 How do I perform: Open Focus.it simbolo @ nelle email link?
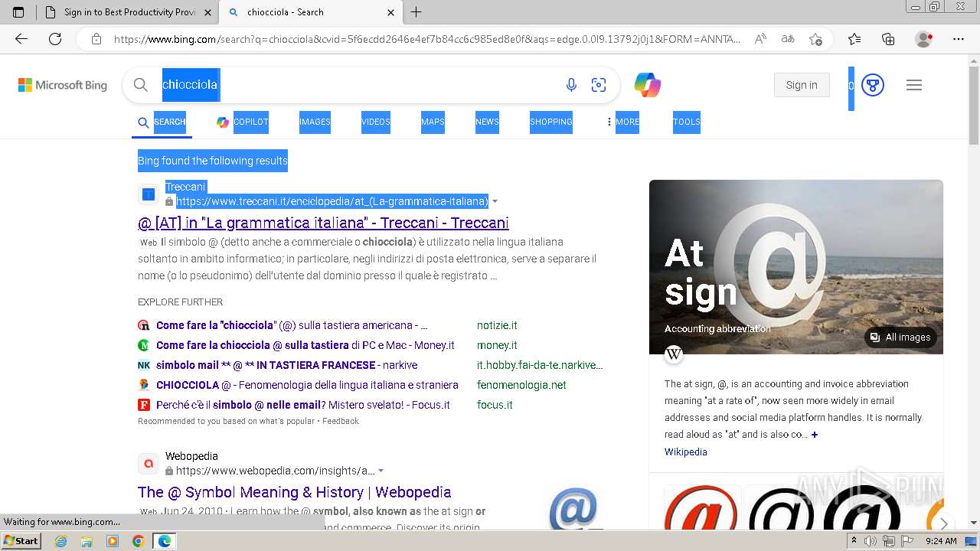tap(303, 405)
